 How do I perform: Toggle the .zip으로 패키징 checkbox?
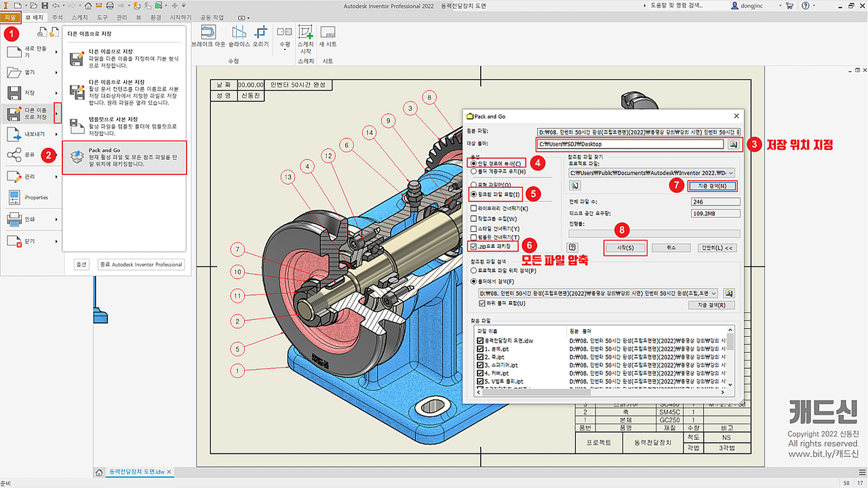coord(473,247)
